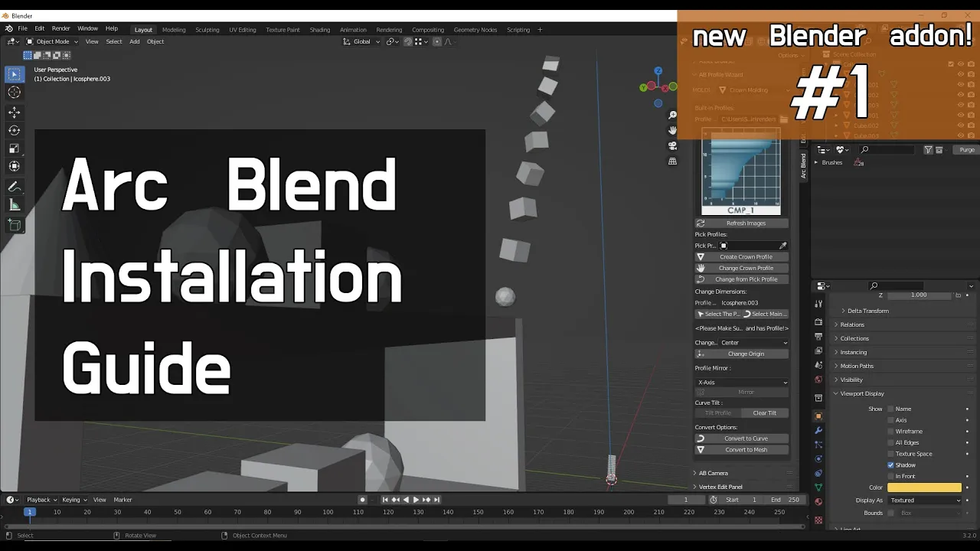This screenshot has height=551, width=980.
Task: Open the Modifiers wrench tab
Action: coord(818,431)
